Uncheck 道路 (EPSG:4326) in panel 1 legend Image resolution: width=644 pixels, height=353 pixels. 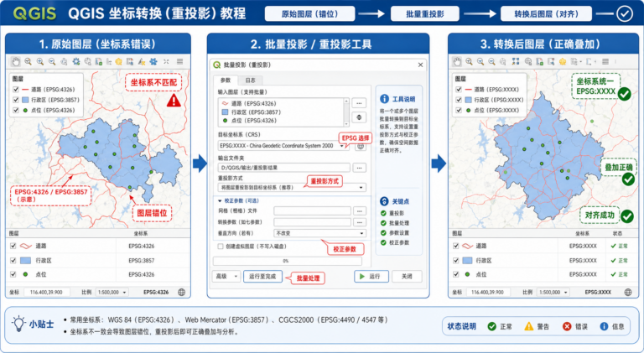click(16, 90)
